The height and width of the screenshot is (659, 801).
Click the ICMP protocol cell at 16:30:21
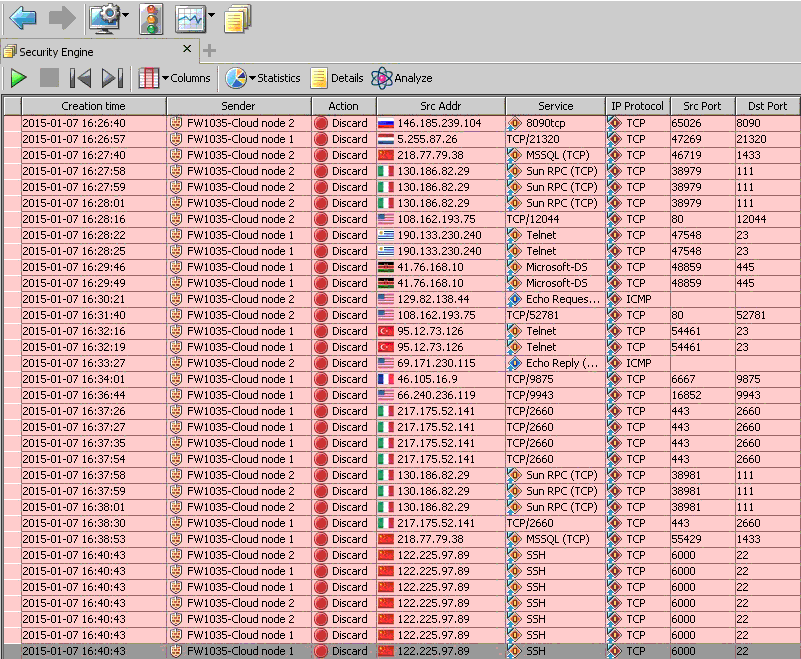(638, 299)
